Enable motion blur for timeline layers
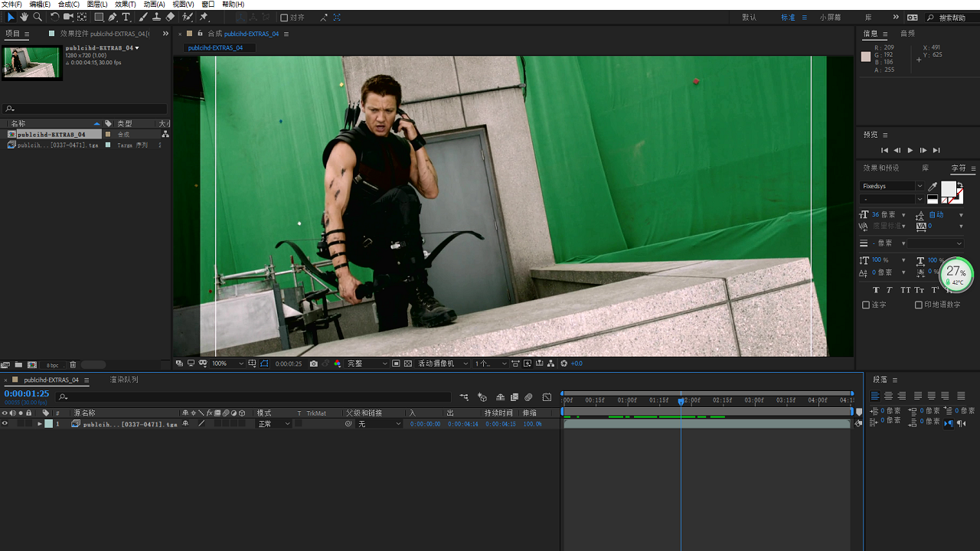980x551 pixels. click(528, 397)
